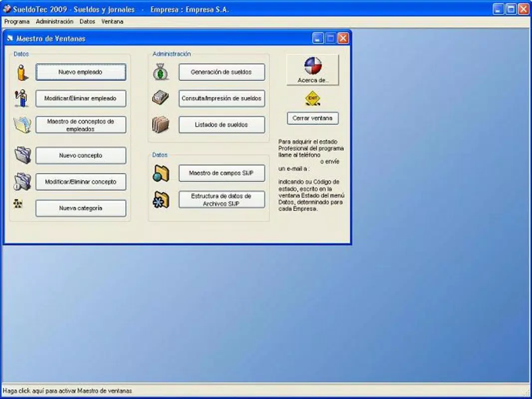Open Maestro de conceptos de empleados
Image resolution: width=532 pixels, height=399 pixels.
(81, 125)
